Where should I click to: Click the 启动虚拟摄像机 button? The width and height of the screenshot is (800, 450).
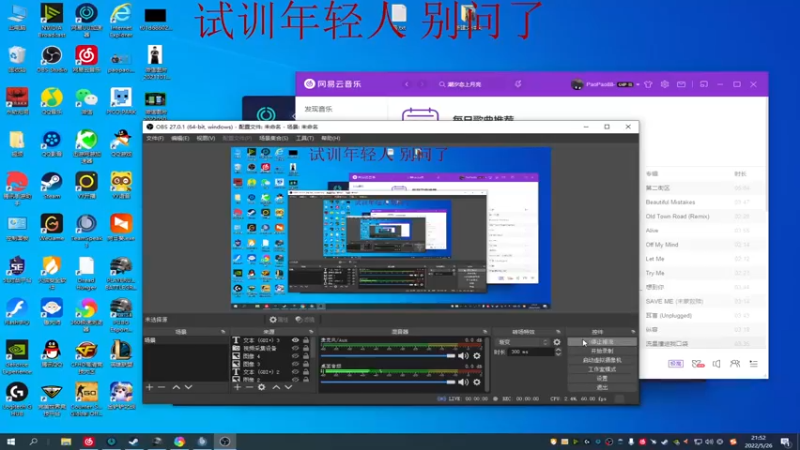point(602,360)
